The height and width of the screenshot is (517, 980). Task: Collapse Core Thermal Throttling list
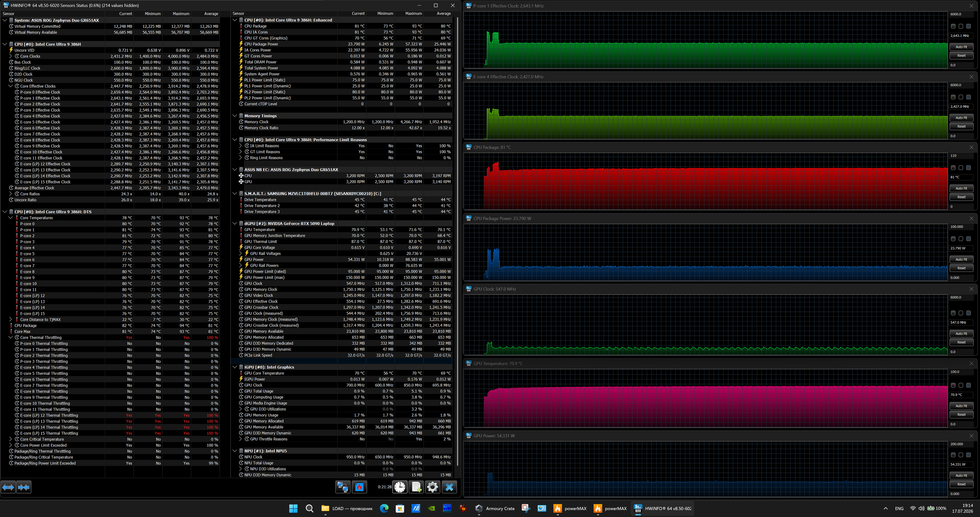tap(11, 337)
